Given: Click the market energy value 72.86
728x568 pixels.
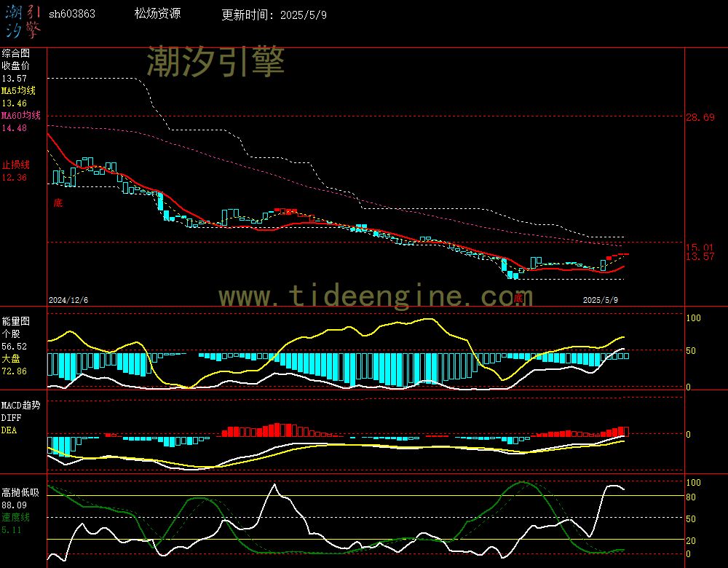Looking at the screenshot, I should point(15,371).
